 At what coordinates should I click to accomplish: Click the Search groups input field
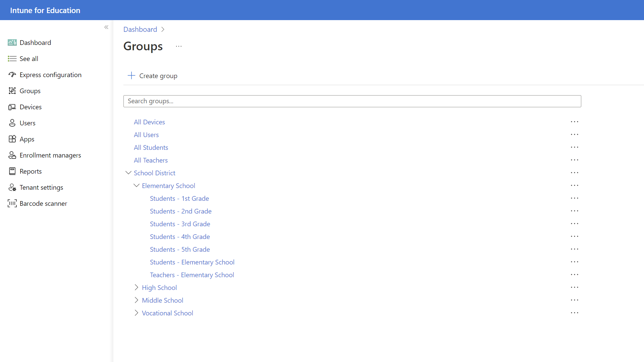point(352,101)
